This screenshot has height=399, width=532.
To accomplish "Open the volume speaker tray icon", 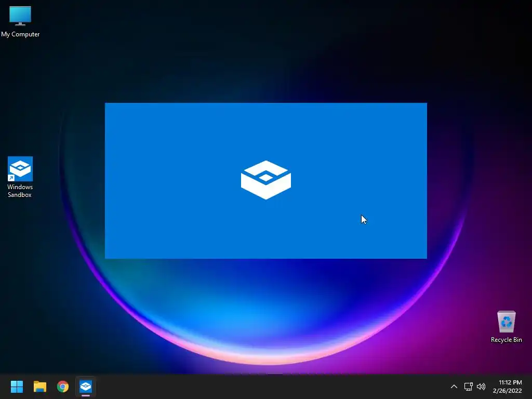I will 481,387.
